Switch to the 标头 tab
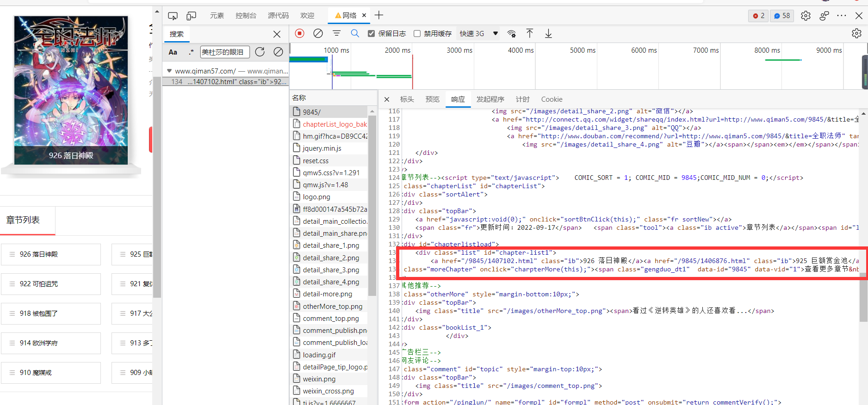The height and width of the screenshot is (405, 868). (407, 99)
